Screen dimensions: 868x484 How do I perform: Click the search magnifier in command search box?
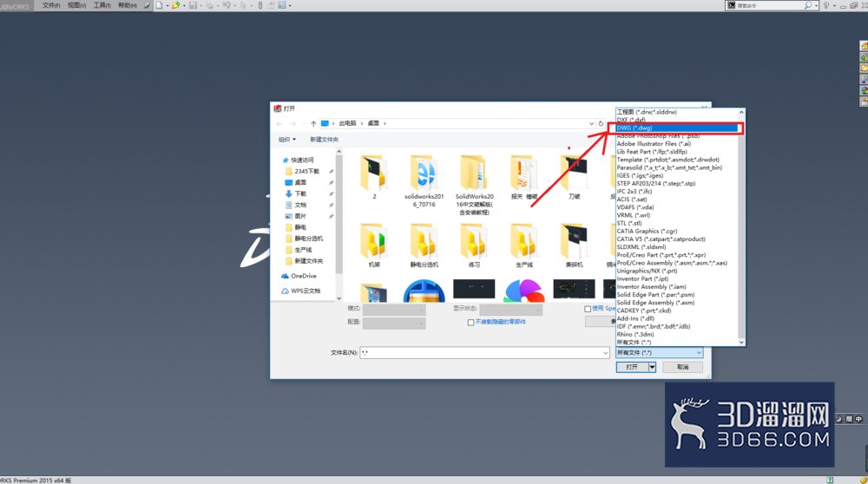click(x=807, y=5)
